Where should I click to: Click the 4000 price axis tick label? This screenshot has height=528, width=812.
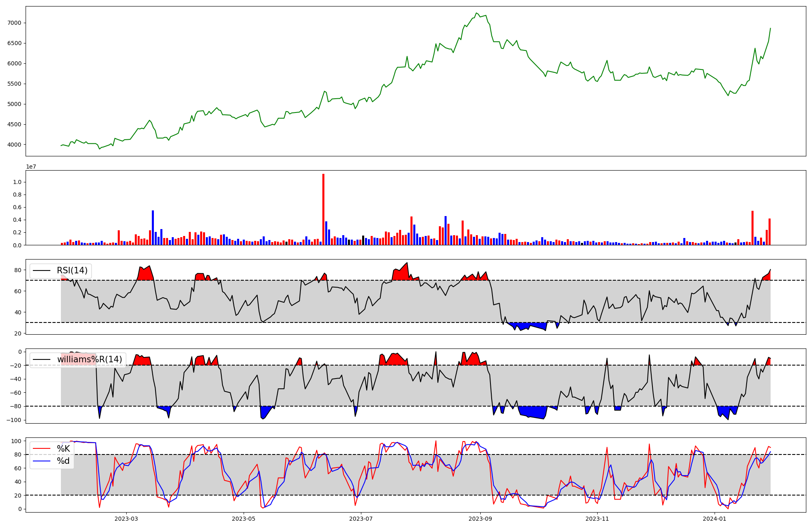[14, 145]
